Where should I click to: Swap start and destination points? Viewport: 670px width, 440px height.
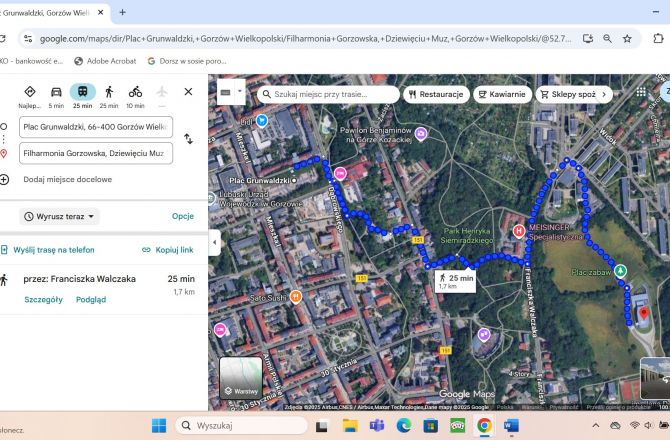pyautogui.click(x=188, y=139)
